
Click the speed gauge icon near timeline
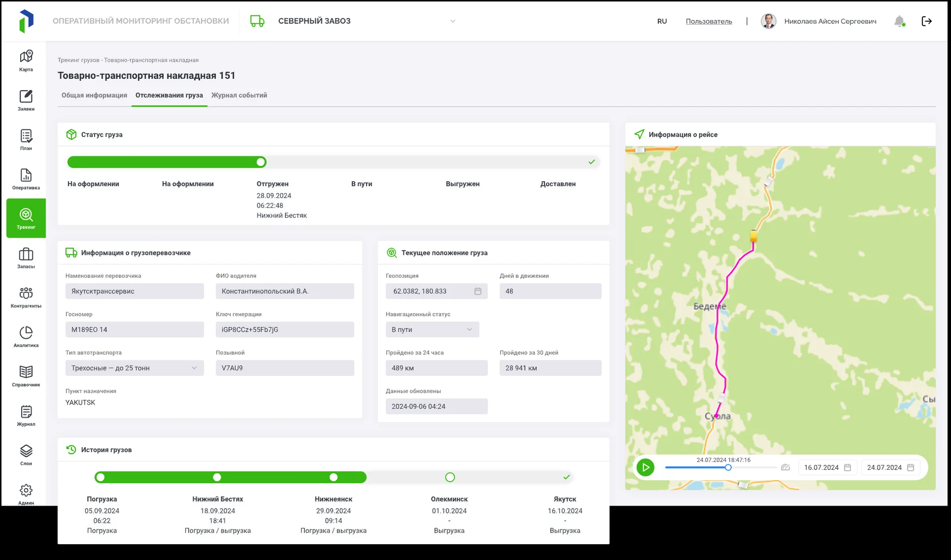[785, 467]
